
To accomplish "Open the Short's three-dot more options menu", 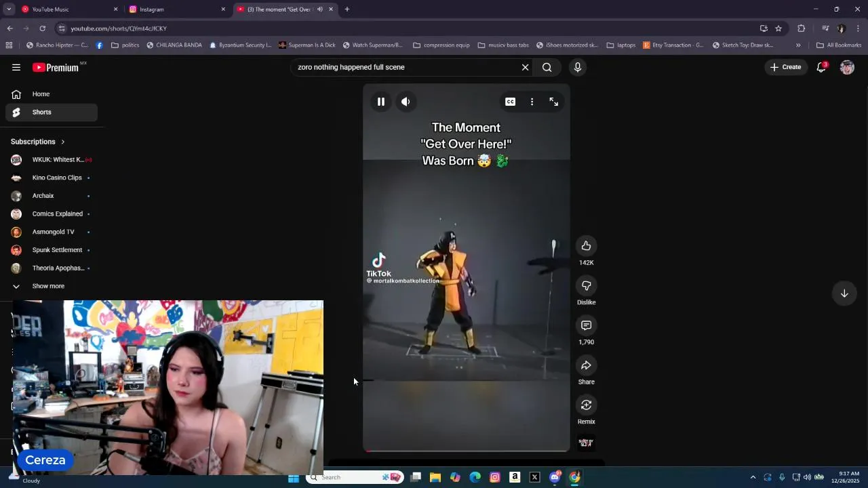I will click(532, 102).
